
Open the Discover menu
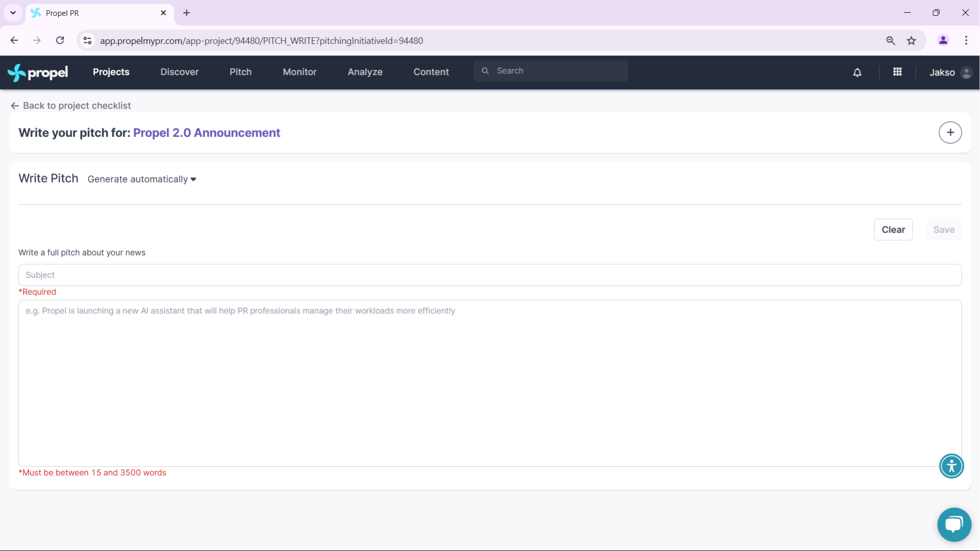click(x=180, y=72)
